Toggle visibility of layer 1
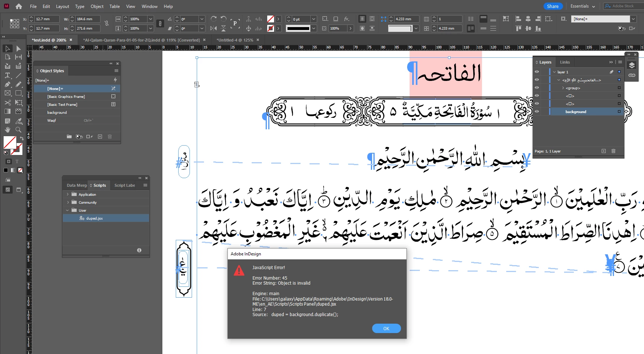The image size is (644, 354). pos(537,72)
